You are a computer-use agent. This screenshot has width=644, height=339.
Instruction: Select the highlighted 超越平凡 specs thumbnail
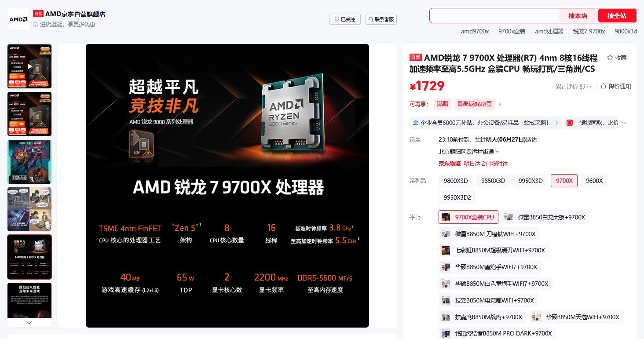(x=29, y=257)
